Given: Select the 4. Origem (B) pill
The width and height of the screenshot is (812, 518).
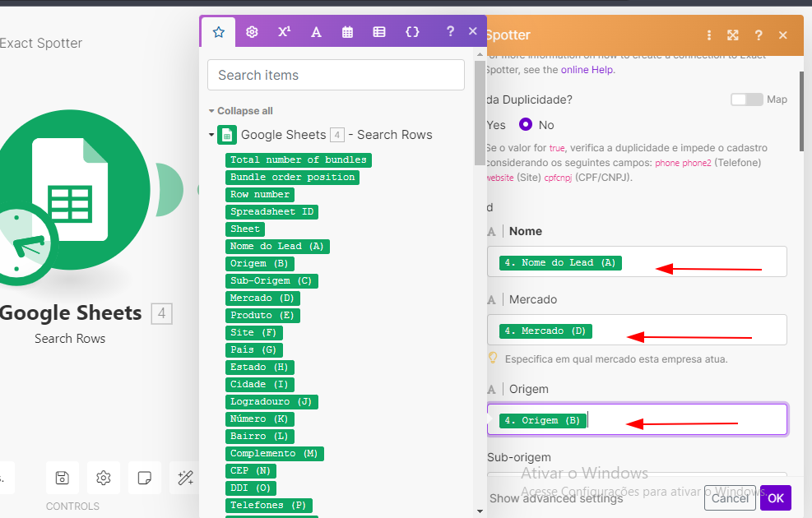Looking at the screenshot, I should coord(542,421).
